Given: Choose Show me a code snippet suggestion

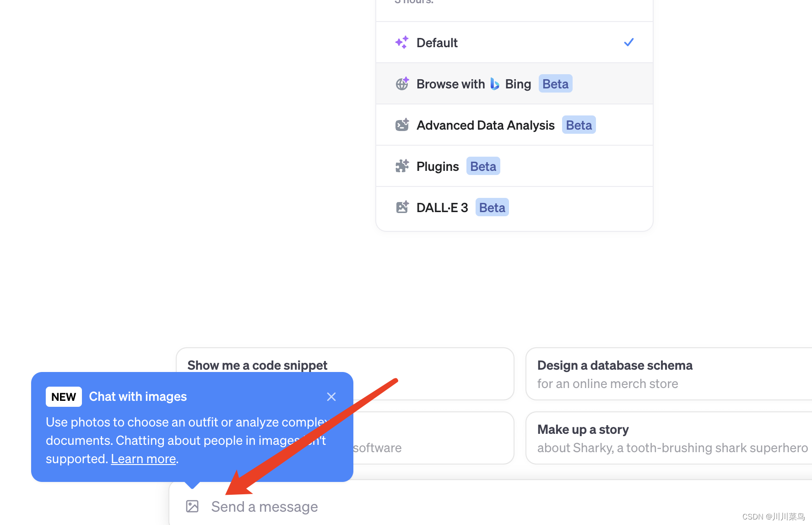Looking at the screenshot, I should [345, 374].
